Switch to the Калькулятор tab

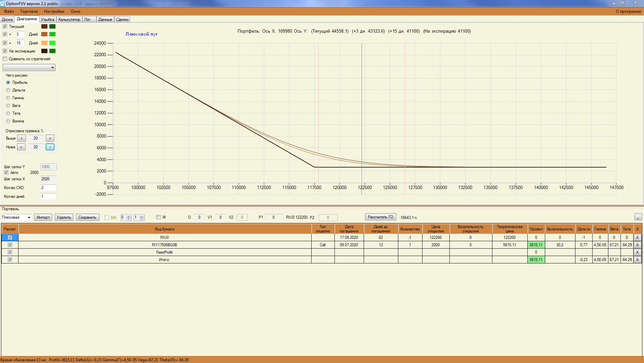coord(69,20)
